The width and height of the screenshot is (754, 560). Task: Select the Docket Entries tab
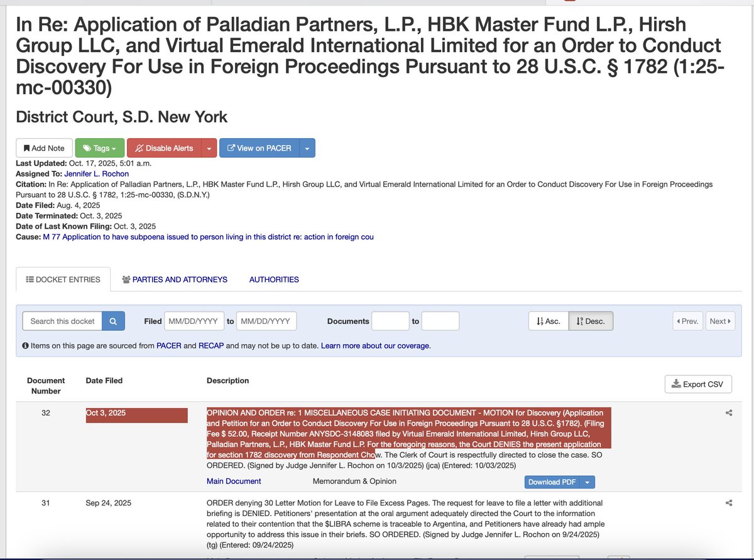(63, 279)
